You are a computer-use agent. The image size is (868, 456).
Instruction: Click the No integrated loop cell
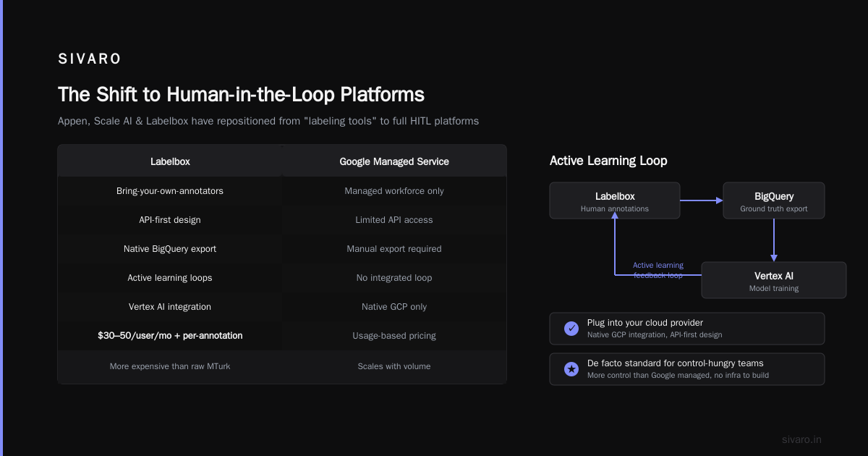coord(394,278)
